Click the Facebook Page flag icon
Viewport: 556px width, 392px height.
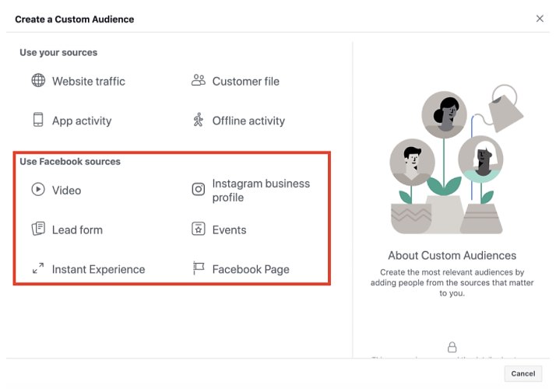click(x=199, y=268)
